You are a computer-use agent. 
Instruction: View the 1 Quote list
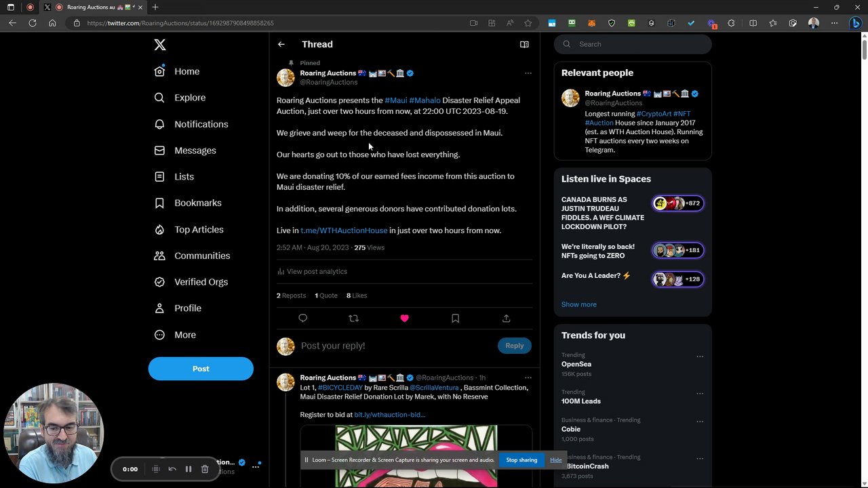pyautogui.click(x=326, y=296)
